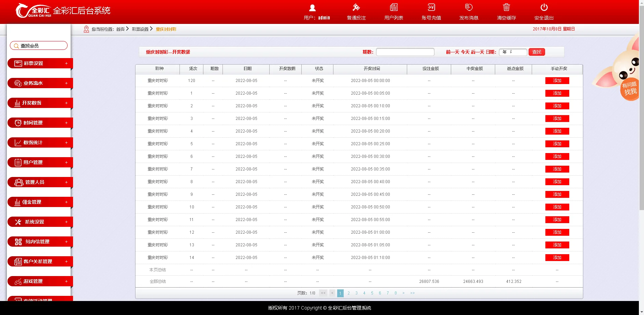Click total value 26807.536
The image size is (644, 315).
(x=429, y=282)
